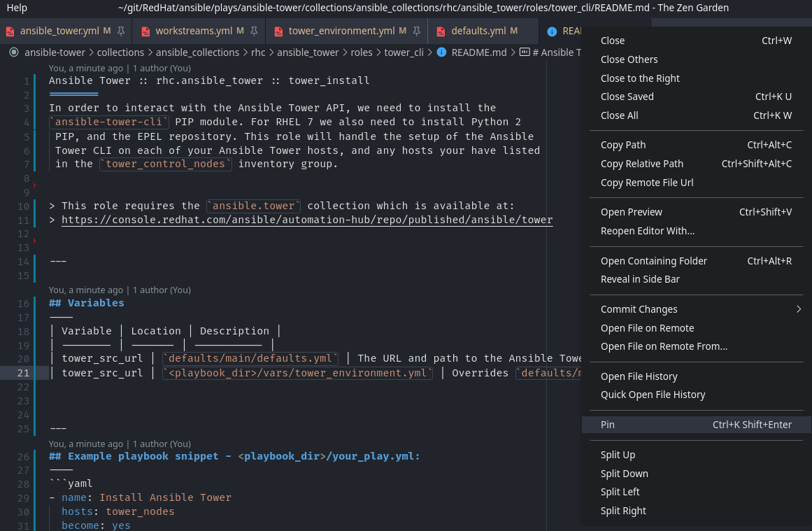Click the file icon on defaults.yml tab
Viewport: 812px width, 531px height.
pos(441,31)
